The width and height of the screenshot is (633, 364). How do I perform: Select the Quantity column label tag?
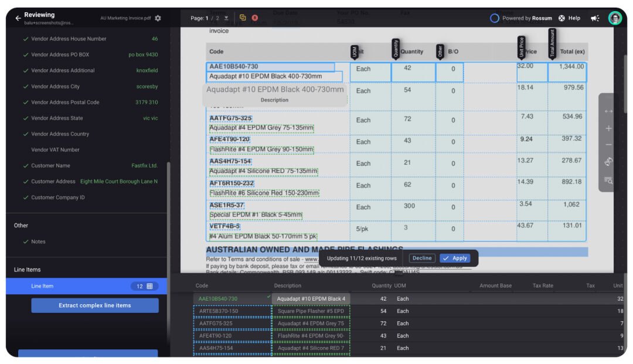click(x=396, y=49)
